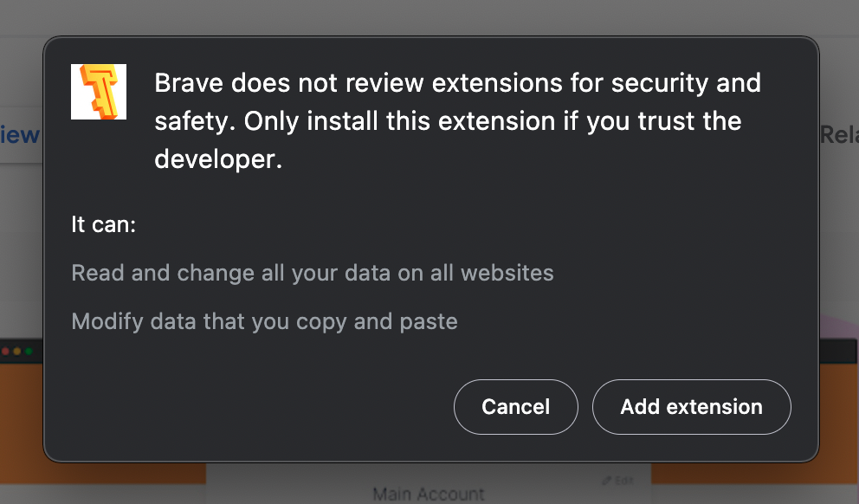859x504 pixels.
Task: Dismiss dialog with the Cancel button
Action: pyautogui.click(x=515, y=407)
